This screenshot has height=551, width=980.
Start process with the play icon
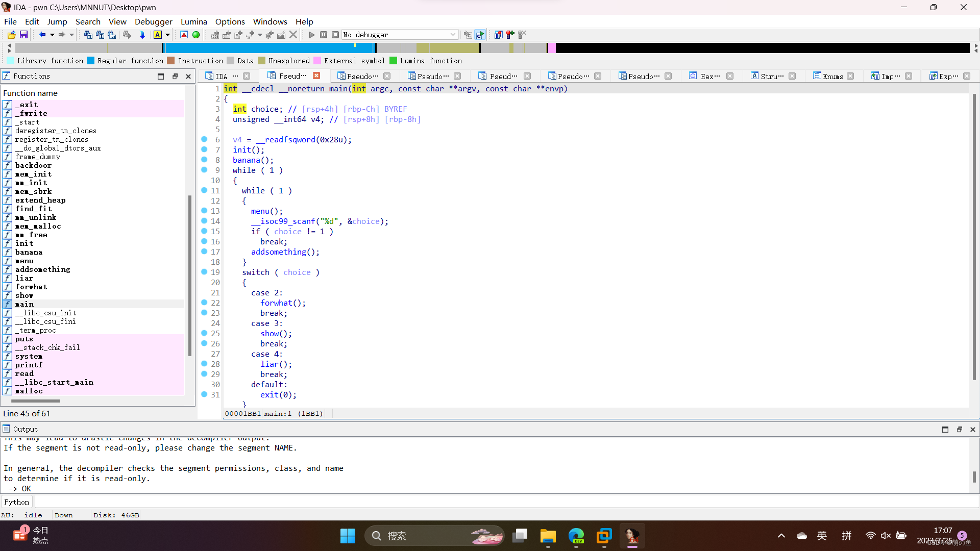(x=312, y=35)
